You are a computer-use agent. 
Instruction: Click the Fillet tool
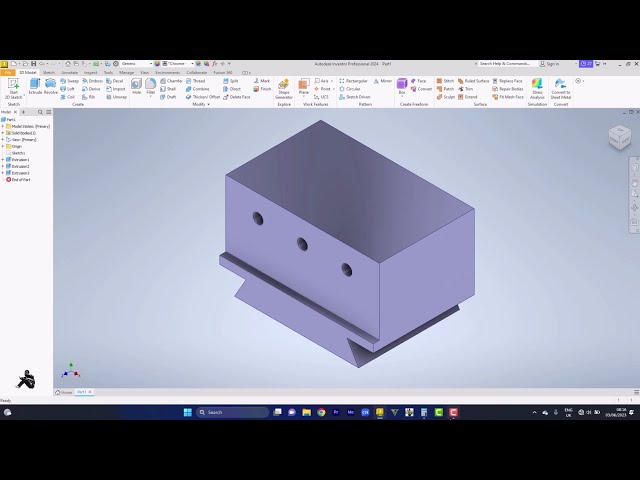(151, 87)
